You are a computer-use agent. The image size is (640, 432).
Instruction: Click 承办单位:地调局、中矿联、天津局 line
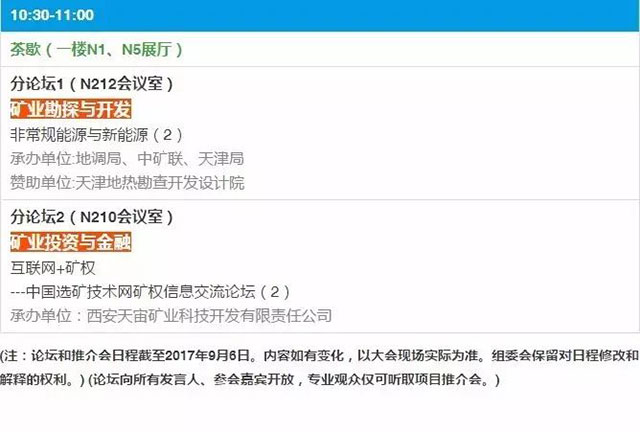pos(127,159)
